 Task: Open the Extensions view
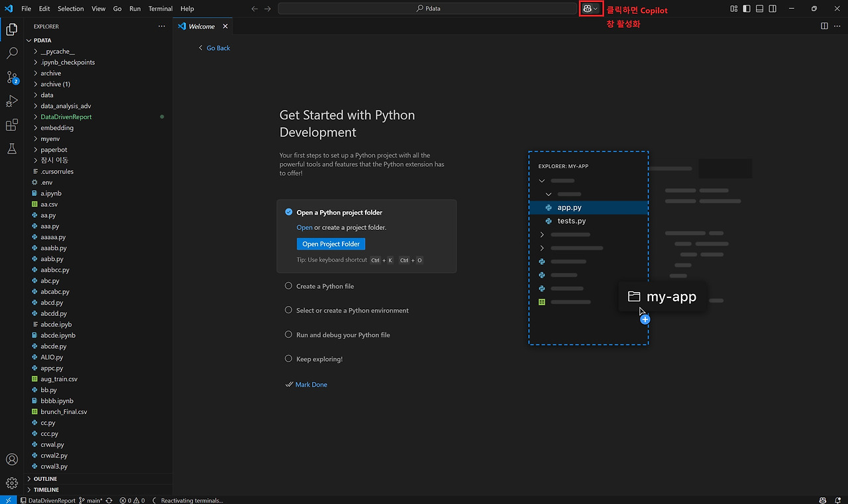click(11, 125)
